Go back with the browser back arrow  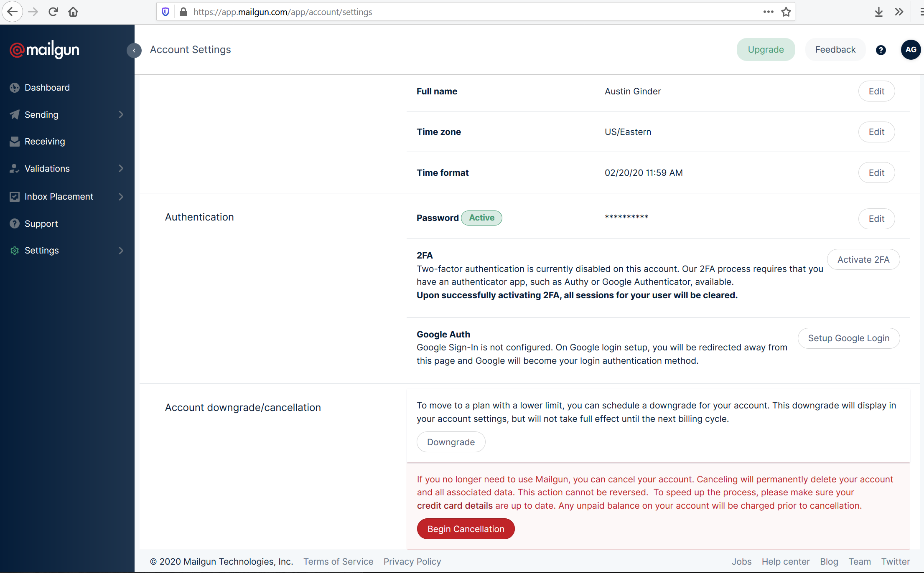[13, 12]
